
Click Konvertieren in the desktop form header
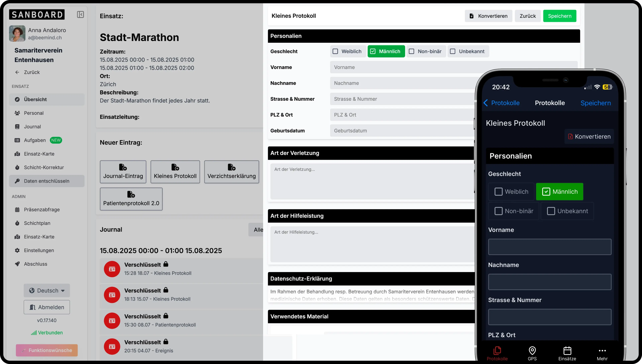tap(488, 16)
